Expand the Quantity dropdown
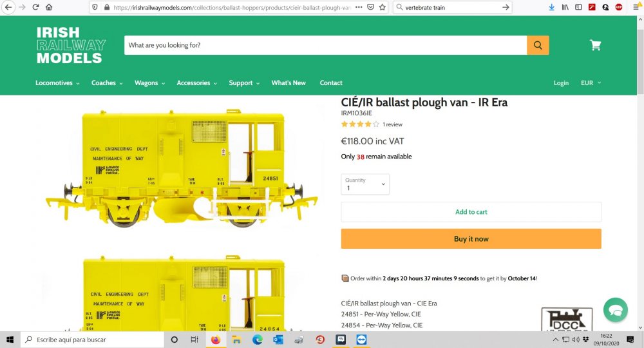 coord(365,184)
